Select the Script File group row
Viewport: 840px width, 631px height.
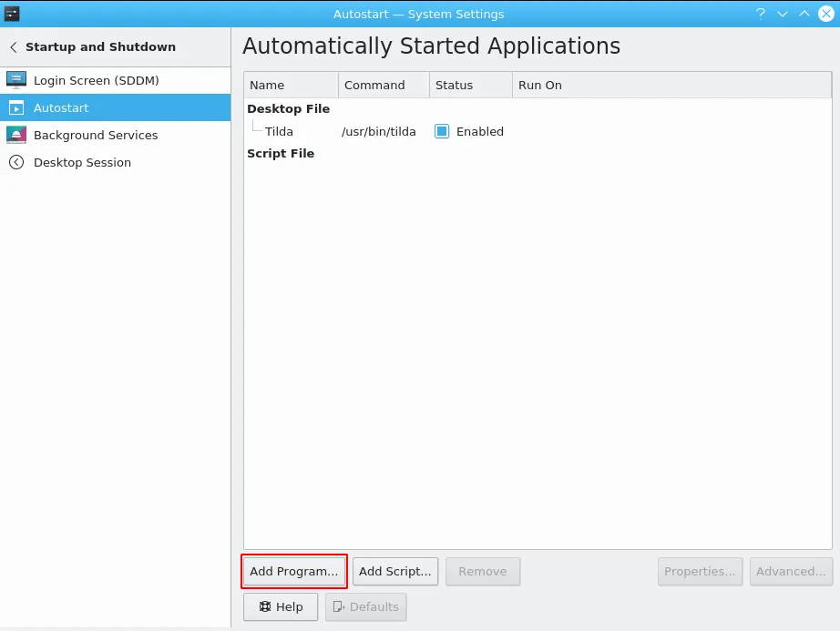click(x=281, y=154)
